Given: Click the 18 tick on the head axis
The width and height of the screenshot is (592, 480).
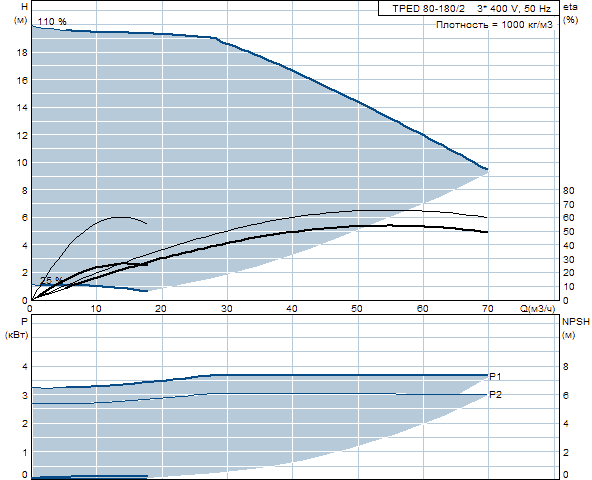Looking at the screenshot, I should click(x=22, y=53).
